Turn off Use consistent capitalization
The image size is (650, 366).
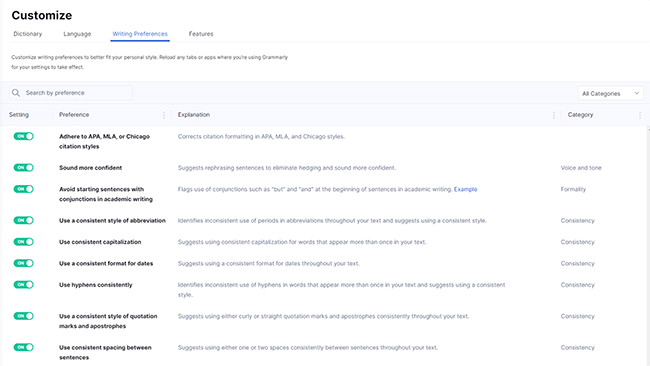(24, 242)
